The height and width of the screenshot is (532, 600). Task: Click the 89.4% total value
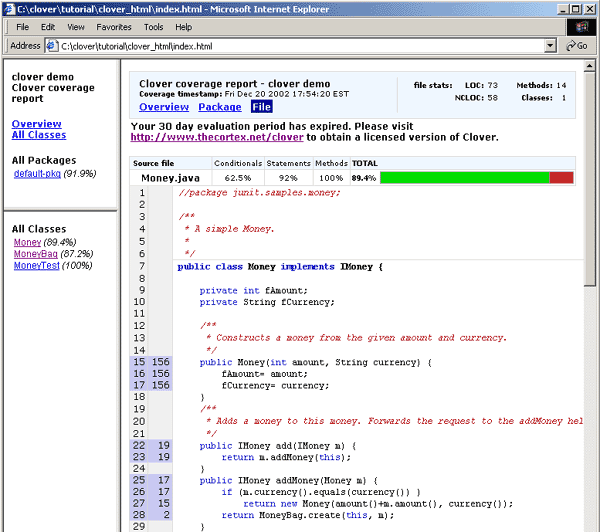[364, 178]
